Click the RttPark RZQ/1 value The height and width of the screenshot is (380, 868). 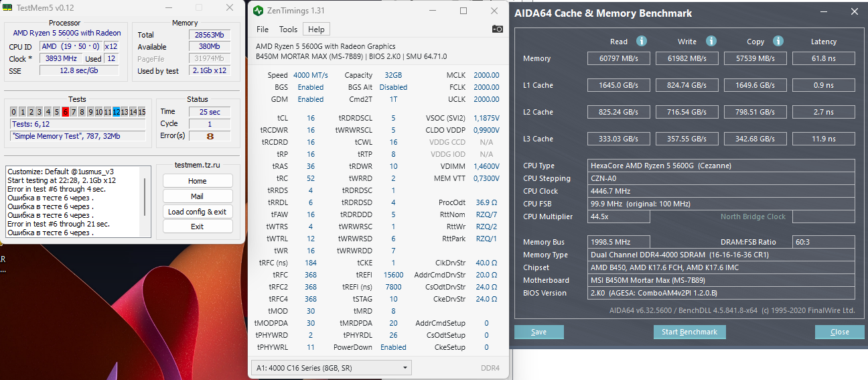(x=486, y=239)
